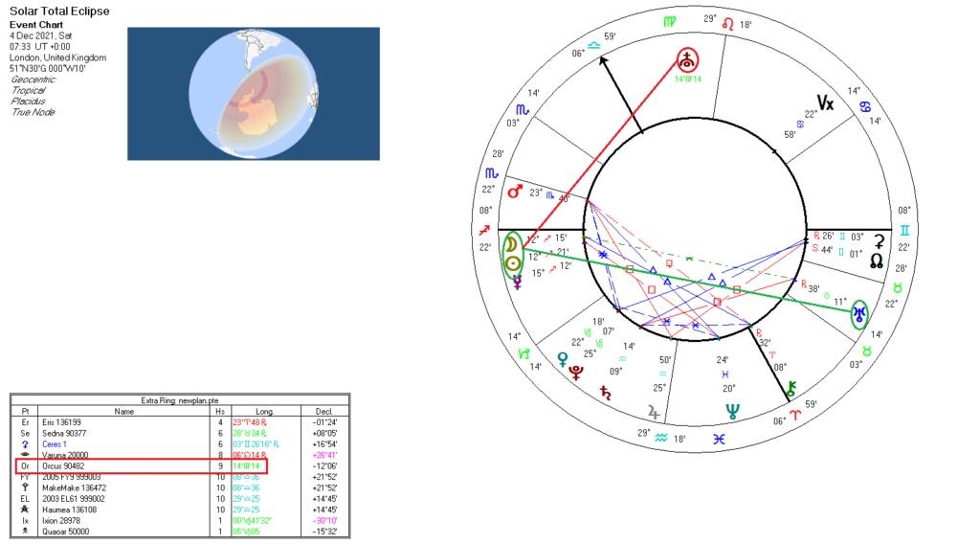Click the North Node symbol
This screenshot has width=980, height=544.
(x=877, y=259)
